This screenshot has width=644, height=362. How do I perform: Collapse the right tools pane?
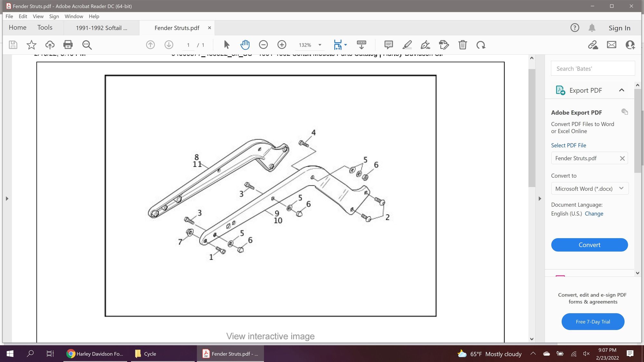click(540, 199)
